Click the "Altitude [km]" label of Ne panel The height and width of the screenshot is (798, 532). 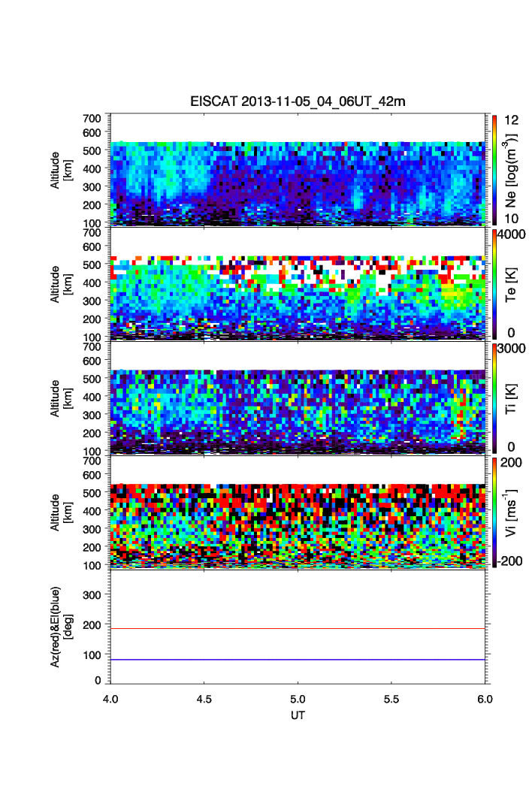[61, 171]
